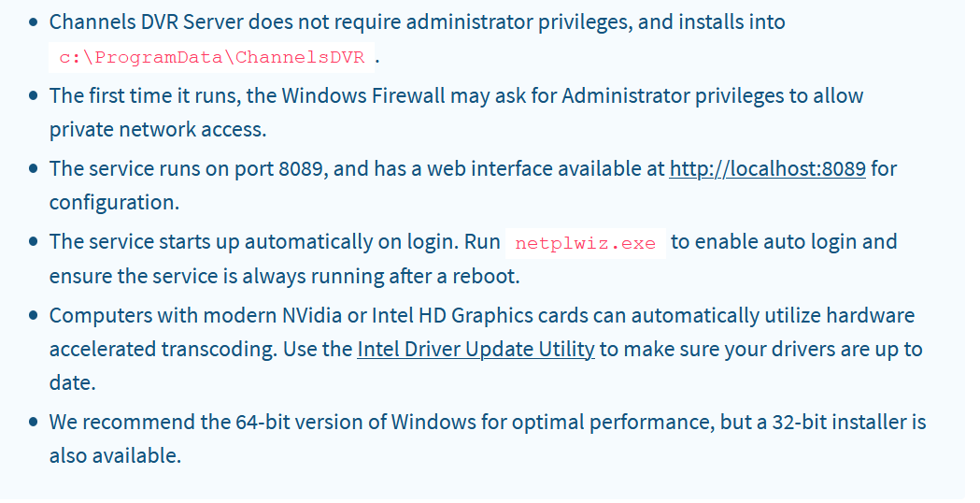Image resolution: width=980 pixels, height=503 pixels.
Task: Click the bullet before 'The first time it runs'
Action: click(35, 96)
